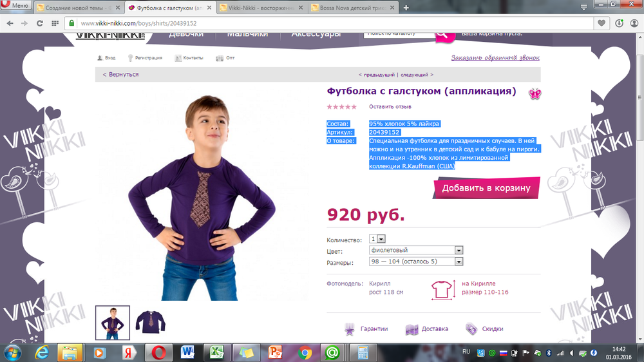
Task: Open Доставка info link
Action: pos(427,329)
